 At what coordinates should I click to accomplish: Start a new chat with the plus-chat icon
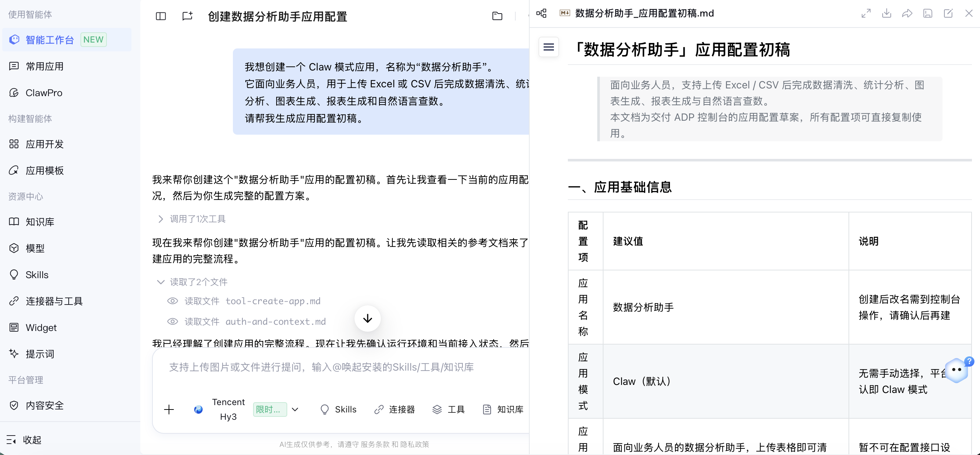tap(188, 16)
